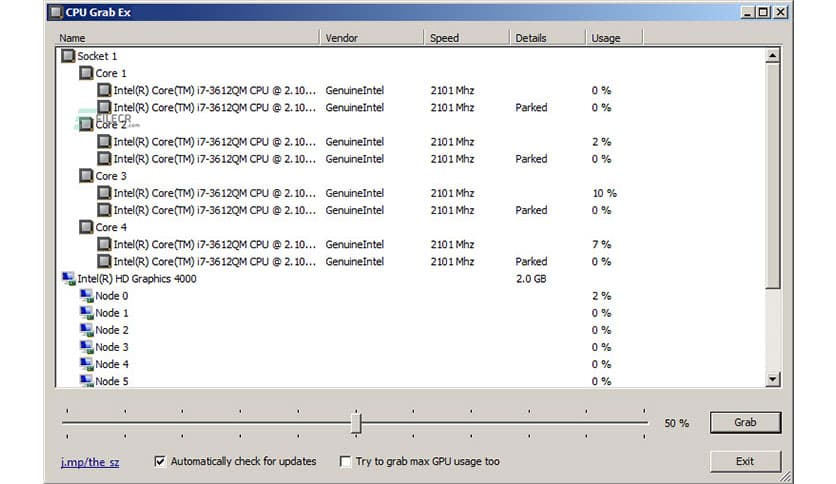The height and width of the screenshot is (484, 836).
Task: Click Parked status under Core 4
Action: click(x=531, y=261)
